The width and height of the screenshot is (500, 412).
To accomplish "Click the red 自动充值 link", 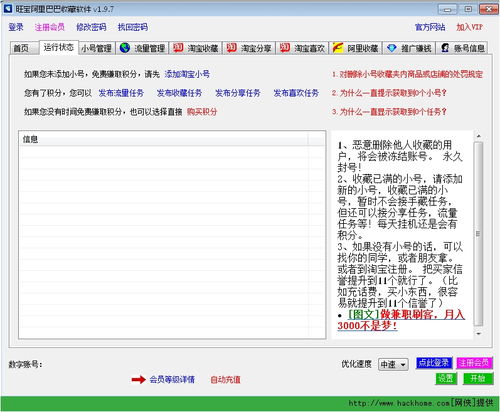I will 225,379.
